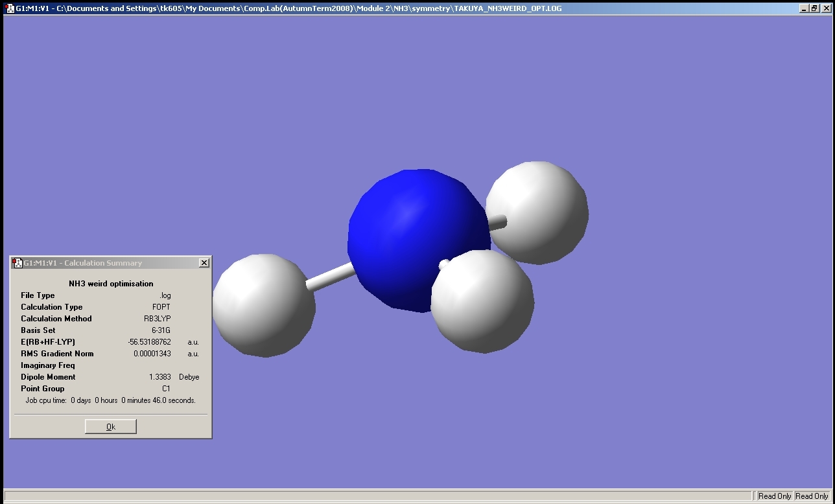
Task: Click the NH3 weird optimisation heading
Action: 111,284
